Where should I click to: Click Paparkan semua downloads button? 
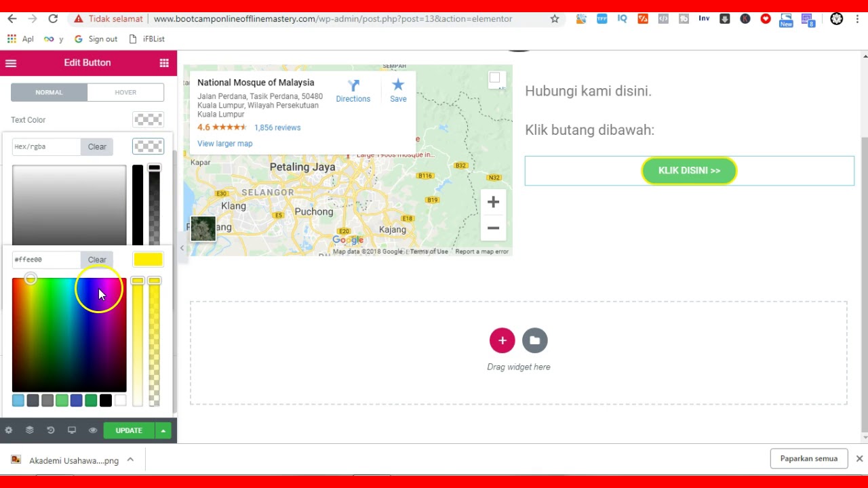(809, 459)
